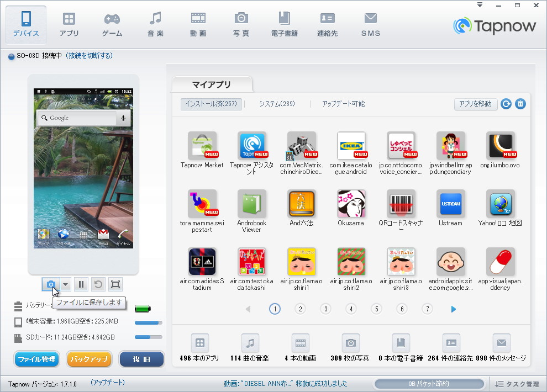Screen dimensions: 547x392
Task: Open the SMS tab
Action: click(x=371, y=24)
